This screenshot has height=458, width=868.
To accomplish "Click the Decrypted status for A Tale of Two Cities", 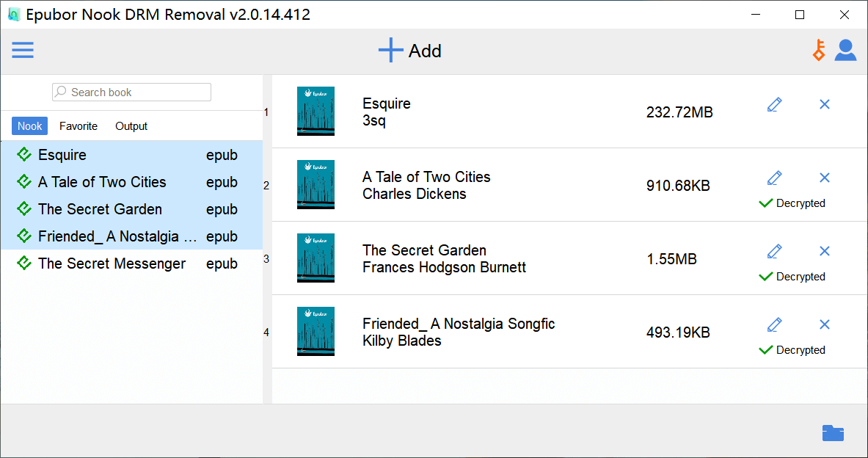I will click(x=792, y=203).
